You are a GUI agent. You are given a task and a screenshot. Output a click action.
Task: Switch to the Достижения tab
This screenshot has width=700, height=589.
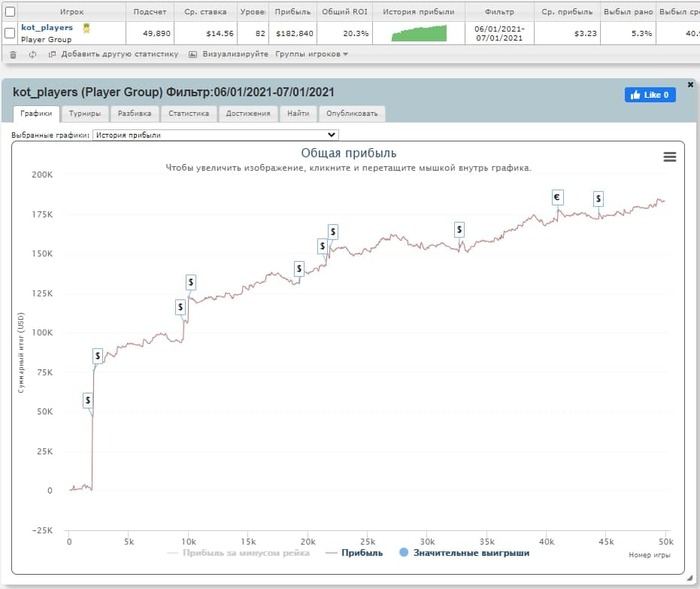[x=248, y=113]
